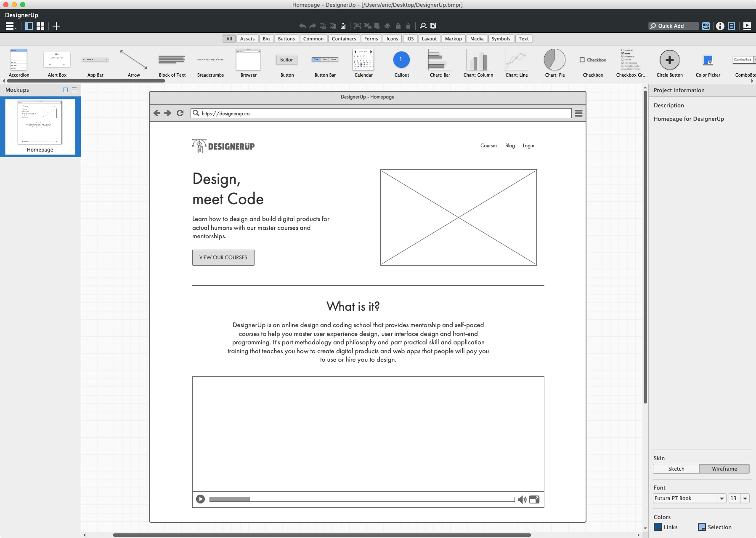Click the Quick Add search field

[674, 26]
